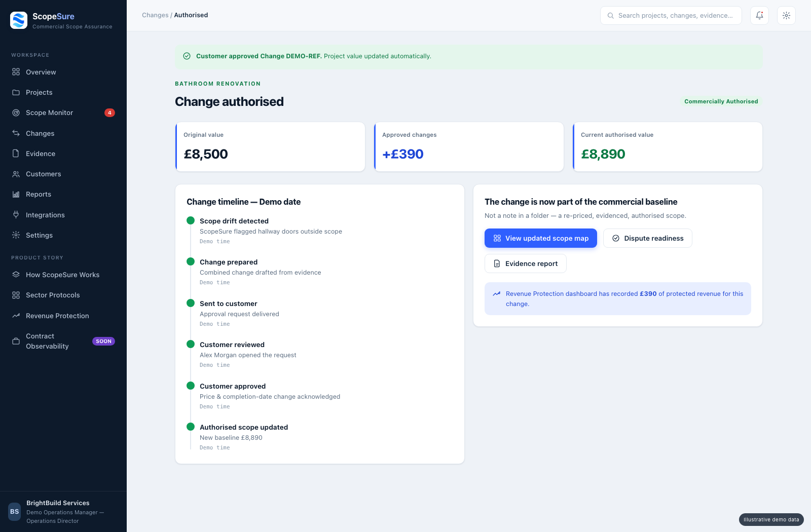
Task: Click the Sent to customer timeline dot
Action: tap(191, 303)
